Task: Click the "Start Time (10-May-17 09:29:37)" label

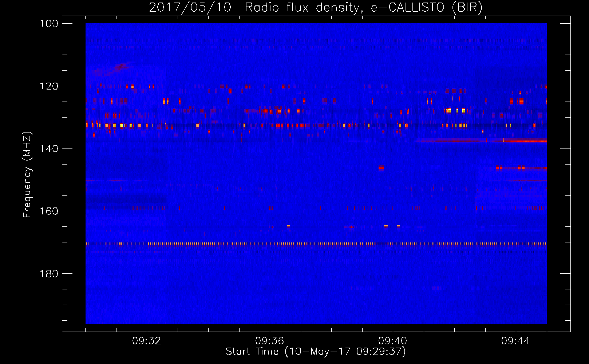Action: (316, 352)
